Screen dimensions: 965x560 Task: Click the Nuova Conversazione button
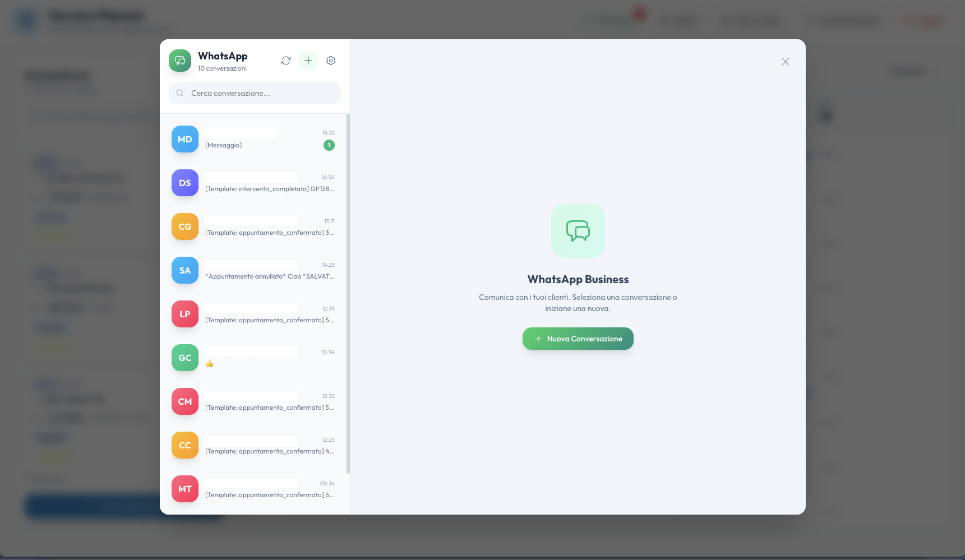[x=578, y=339]
